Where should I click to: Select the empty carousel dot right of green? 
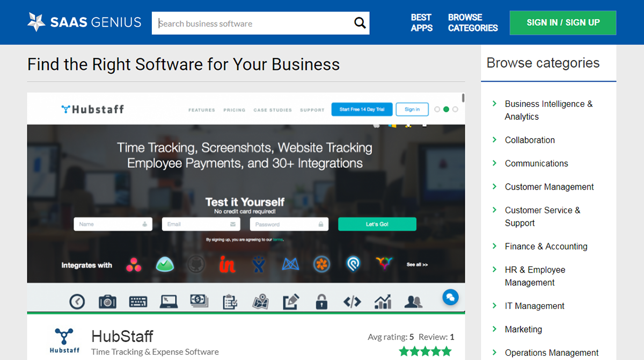(x=455, y=109)
